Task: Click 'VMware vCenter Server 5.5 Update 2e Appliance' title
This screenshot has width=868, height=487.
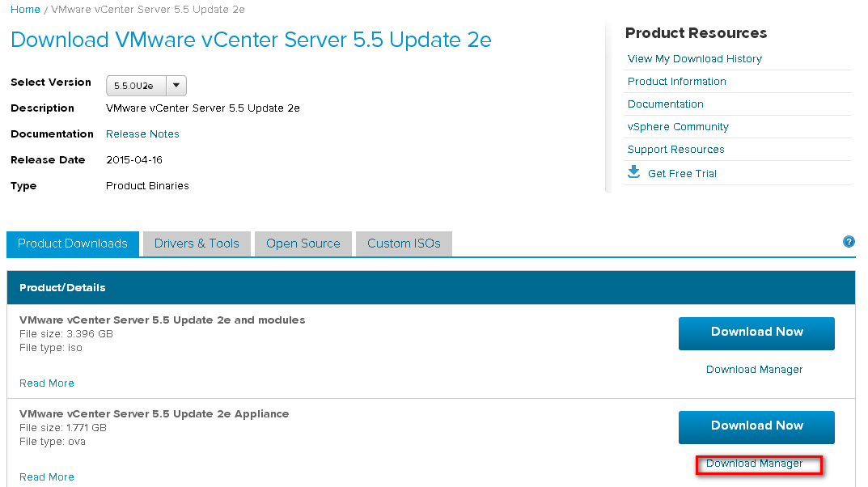Action: coord(154,414)
